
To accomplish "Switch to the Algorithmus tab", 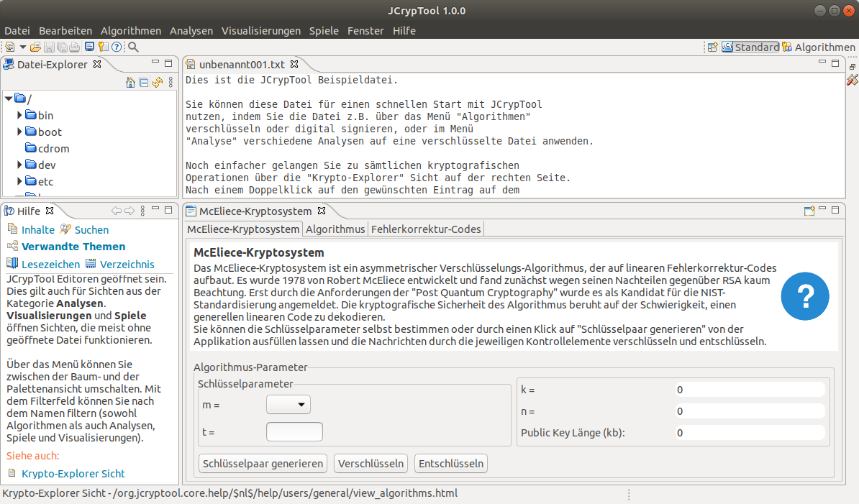I will [x=335, y=229].
